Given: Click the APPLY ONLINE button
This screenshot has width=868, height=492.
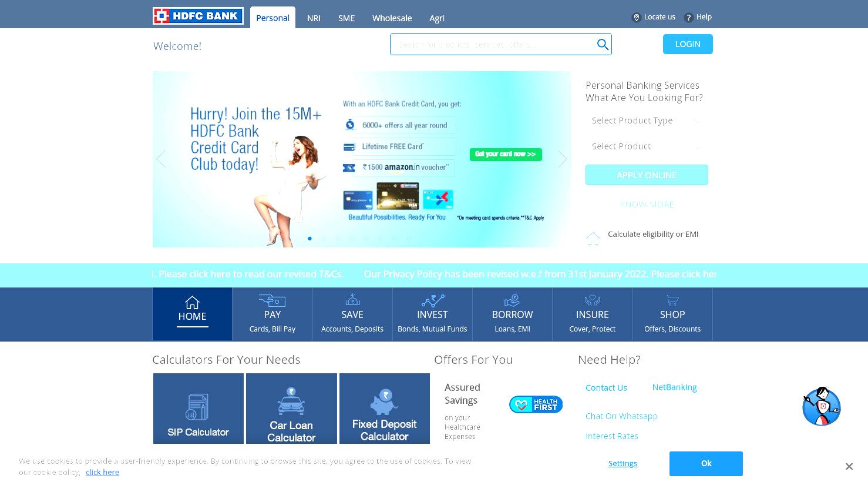Looking at the screenshot, I should 647,175.
